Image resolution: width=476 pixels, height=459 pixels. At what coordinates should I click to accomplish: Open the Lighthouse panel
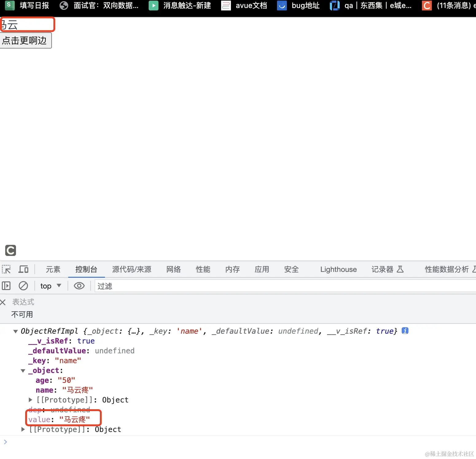coord(338,269)
